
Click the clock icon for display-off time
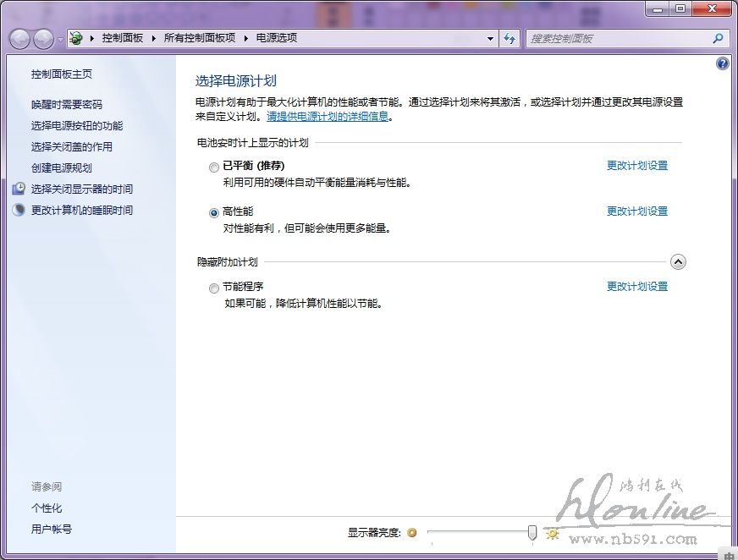[19, 189]
